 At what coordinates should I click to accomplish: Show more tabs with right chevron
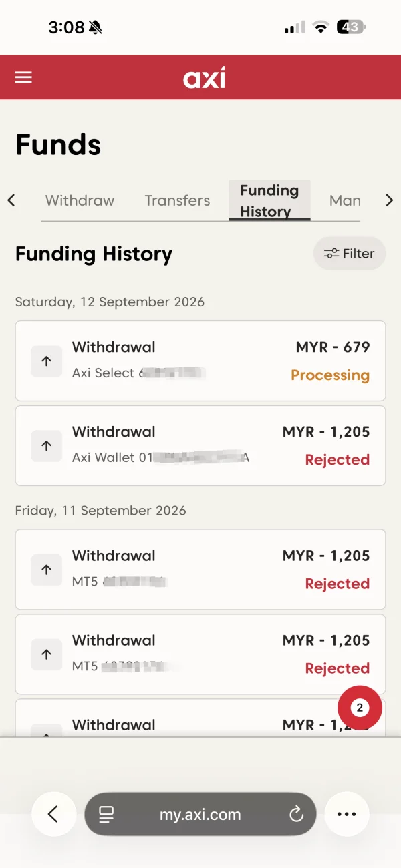coord(389,200)
